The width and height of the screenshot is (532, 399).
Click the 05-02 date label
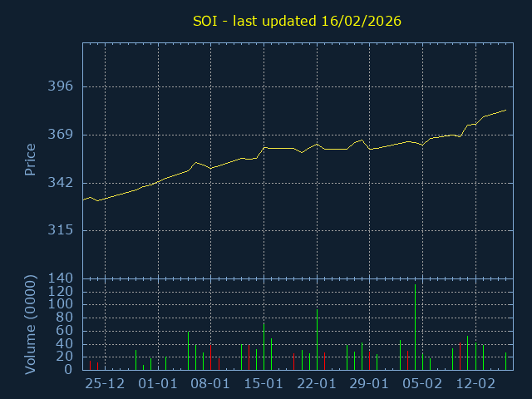pyautogui.click(x=422, y=384)
